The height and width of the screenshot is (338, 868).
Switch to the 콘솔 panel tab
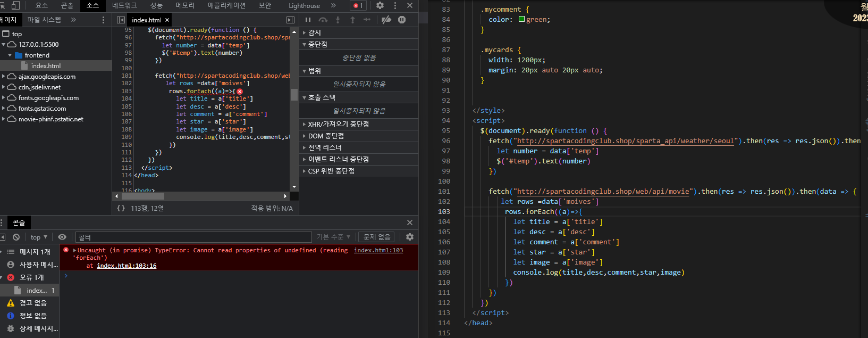(x=67, y=5)
